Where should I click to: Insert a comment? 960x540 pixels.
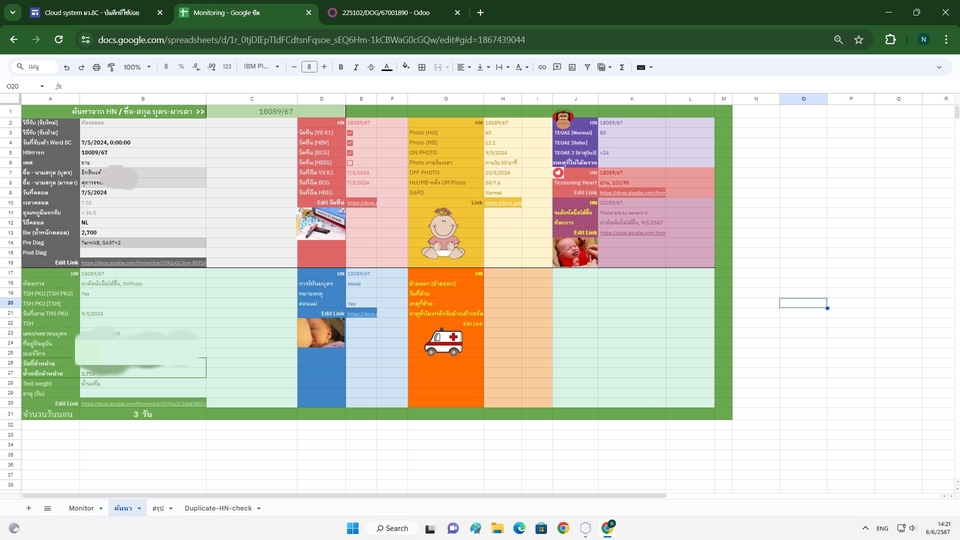pyautogui.click(x=557, y=67)
